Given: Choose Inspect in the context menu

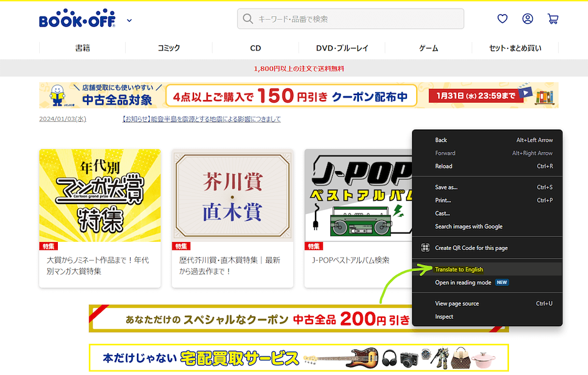Looking at the screenshot, I should click(x=487, y=317).
